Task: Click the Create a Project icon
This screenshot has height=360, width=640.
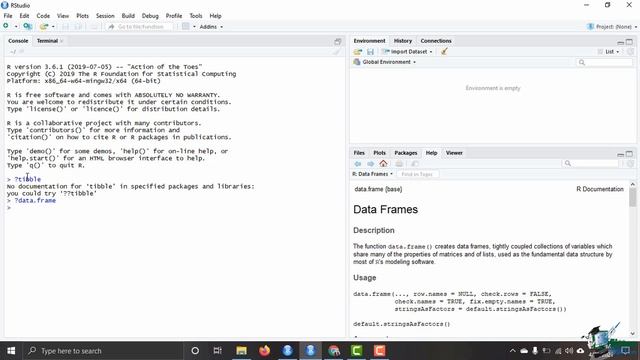Action: pyautogui.click(x=27, y=27)
